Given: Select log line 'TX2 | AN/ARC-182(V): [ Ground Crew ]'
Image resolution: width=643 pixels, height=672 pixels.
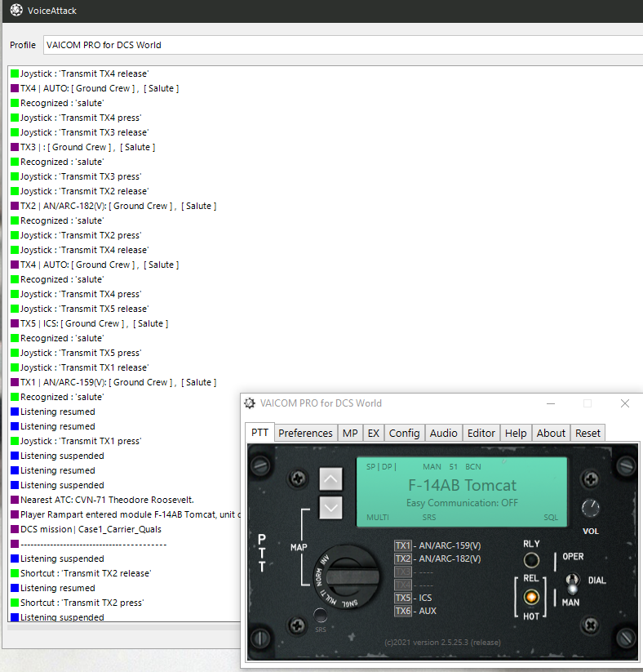Looking at the screenshot, I should click(x=113, y=206).
